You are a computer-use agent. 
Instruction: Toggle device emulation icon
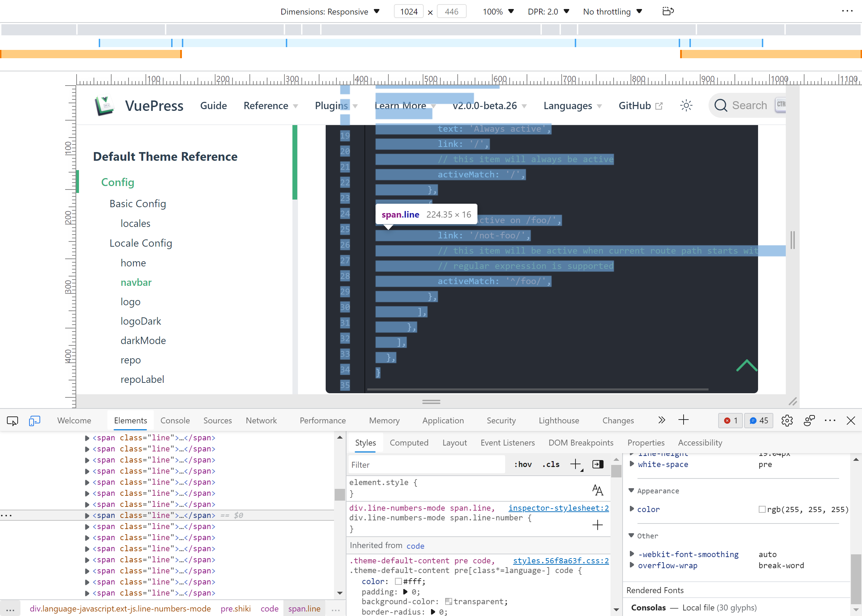35,421
